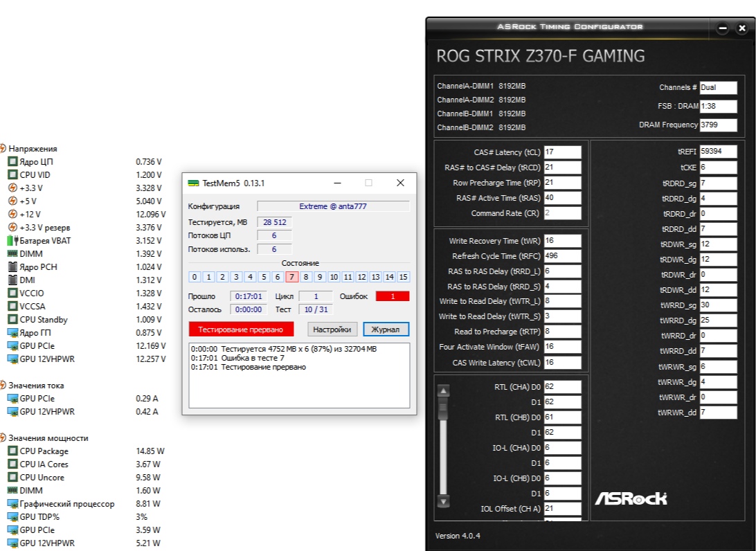Minimize the ASRock Timing Configurator window
The width and height of the screenshot is (756, 551).
pyautogui.click(x=723, y=28)
